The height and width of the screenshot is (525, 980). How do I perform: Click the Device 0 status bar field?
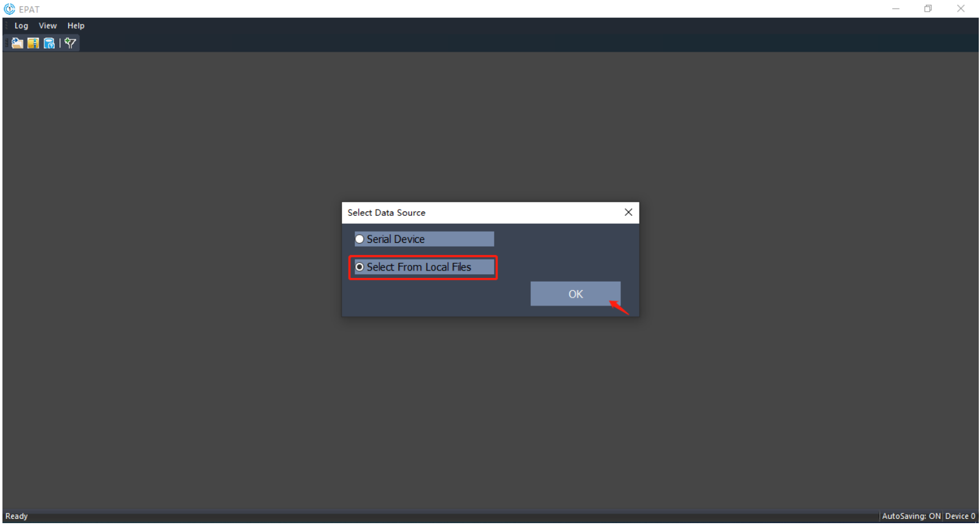tap(960, 516)
